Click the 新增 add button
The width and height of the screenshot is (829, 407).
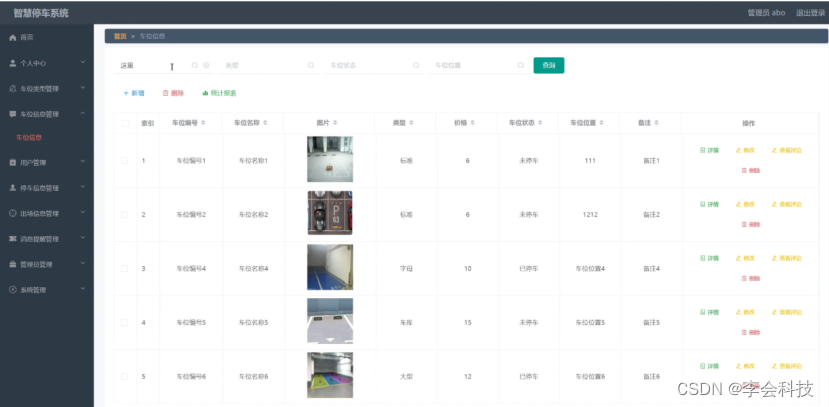(x=134, y=93)
